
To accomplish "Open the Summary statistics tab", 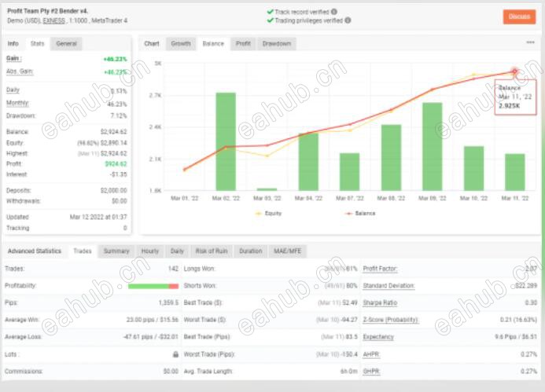I will click(x=116, y=251).
